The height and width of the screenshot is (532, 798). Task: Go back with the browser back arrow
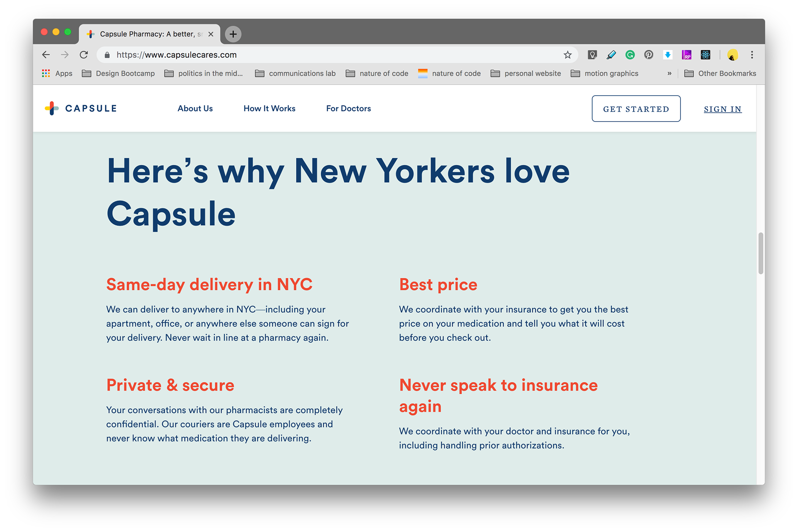46,55
